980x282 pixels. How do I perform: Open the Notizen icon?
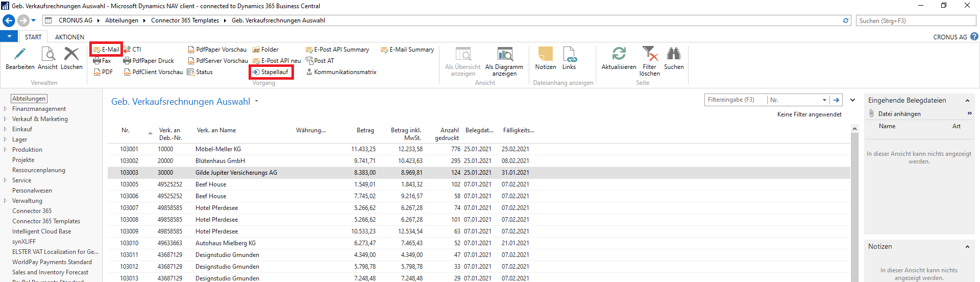[x=546, y=54]
